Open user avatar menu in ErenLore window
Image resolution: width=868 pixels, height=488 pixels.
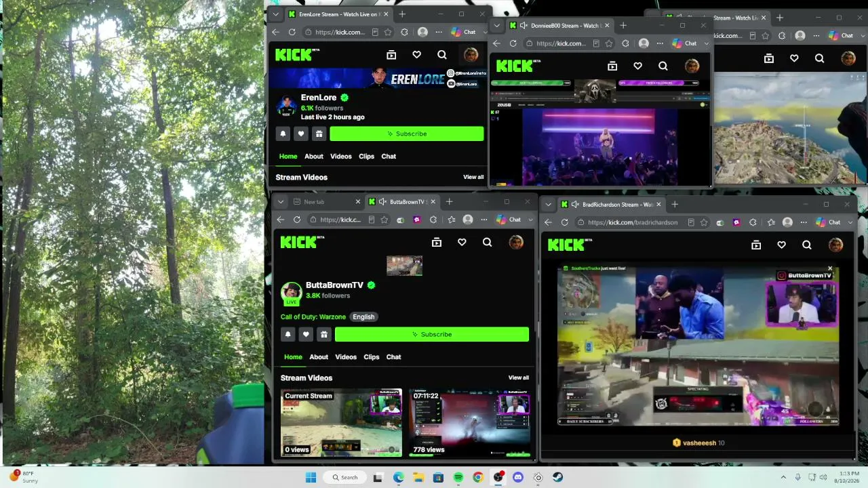click(x=471, y=55)
